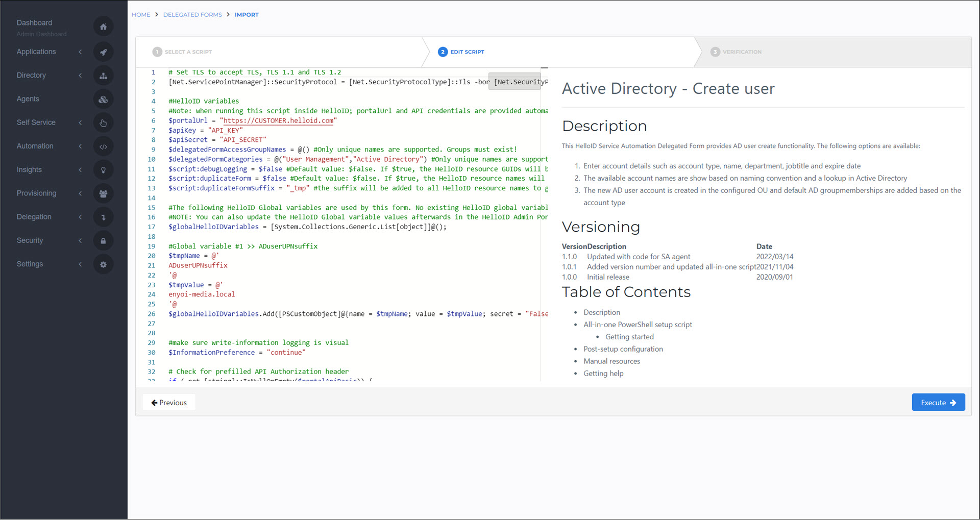
Task: Click 'Getting started' in Table of Contents
Action: point(629,337)
